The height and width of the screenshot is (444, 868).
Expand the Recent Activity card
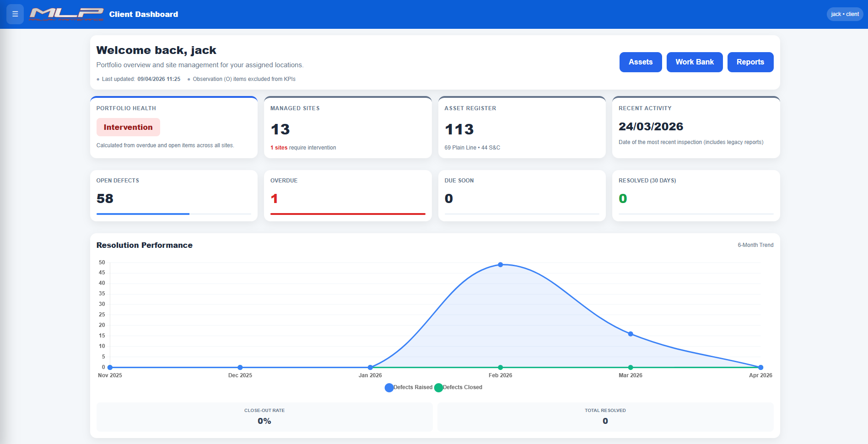coord(695,127)
